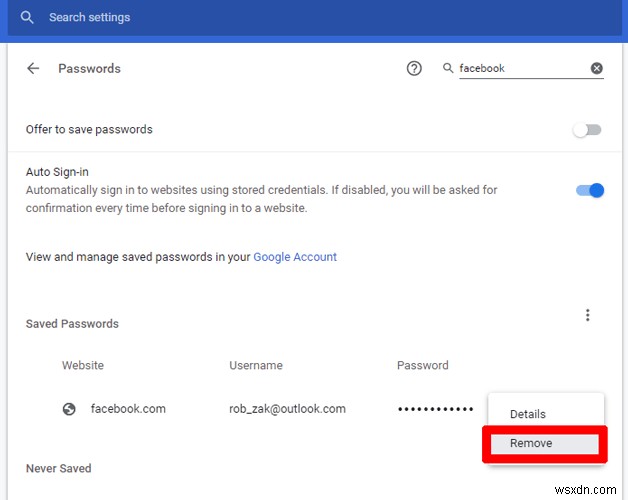The height and width of the screenshot is (500, 628).
Task: Disable the Auto Sign-in toggle
Action: point(590,190)
